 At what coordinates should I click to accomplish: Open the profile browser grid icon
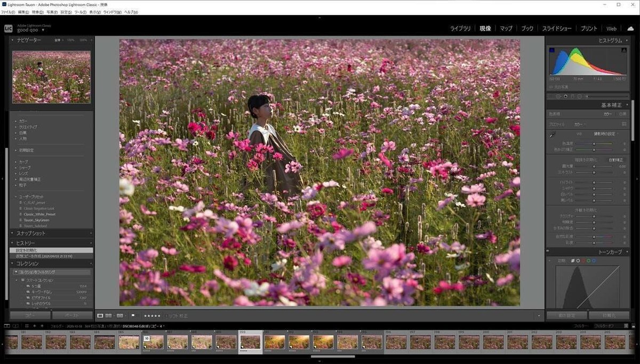pos(624,124)
